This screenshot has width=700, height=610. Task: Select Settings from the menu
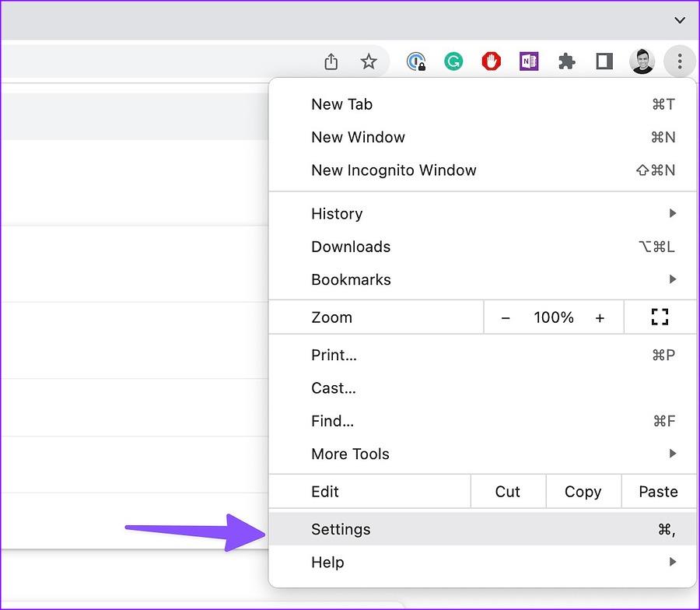[x=341, y=529]
